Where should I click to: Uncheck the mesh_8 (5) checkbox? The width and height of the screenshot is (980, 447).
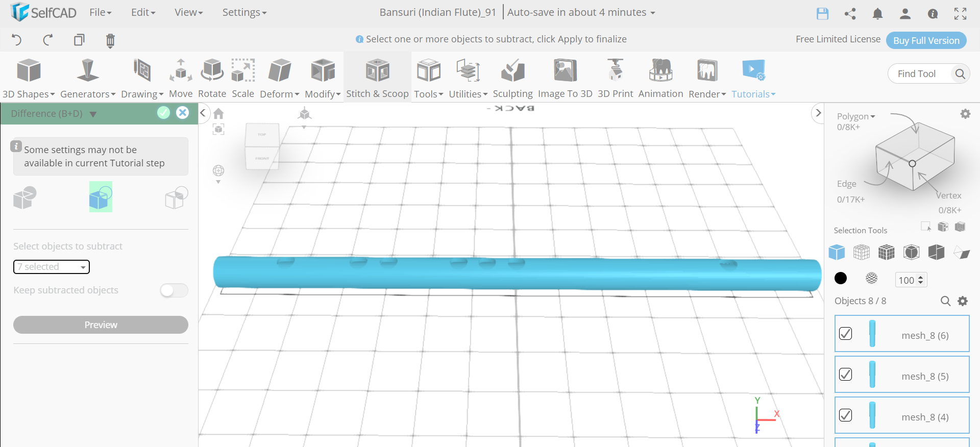846,374
